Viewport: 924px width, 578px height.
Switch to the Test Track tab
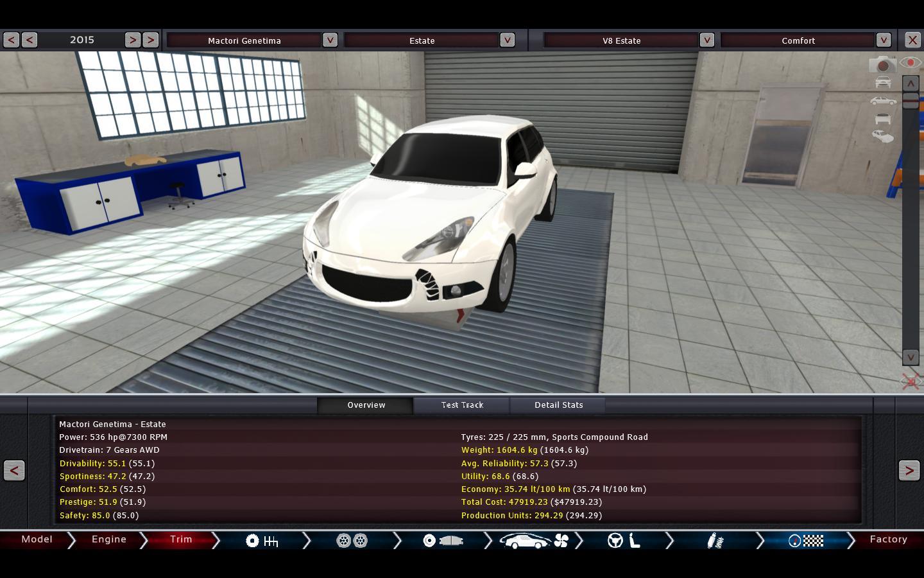462,405
